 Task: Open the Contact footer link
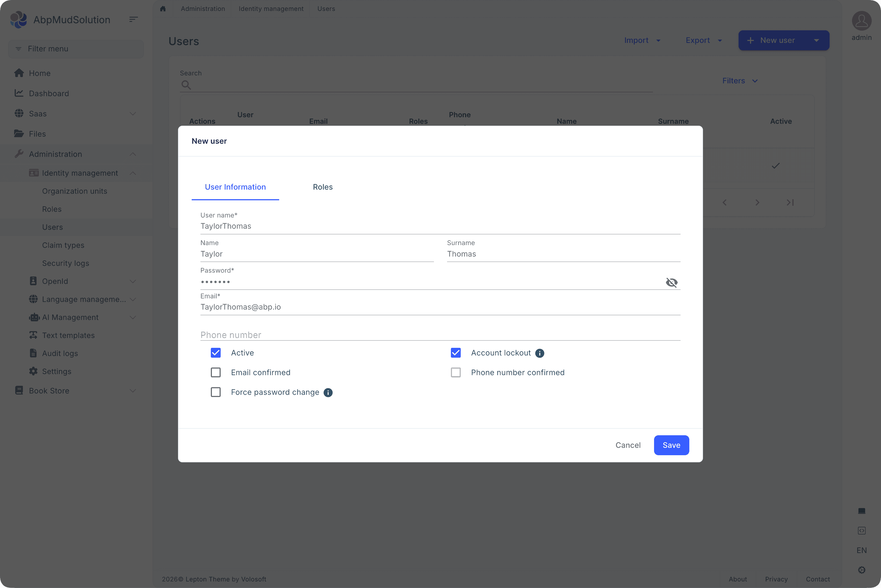point(818,579)
